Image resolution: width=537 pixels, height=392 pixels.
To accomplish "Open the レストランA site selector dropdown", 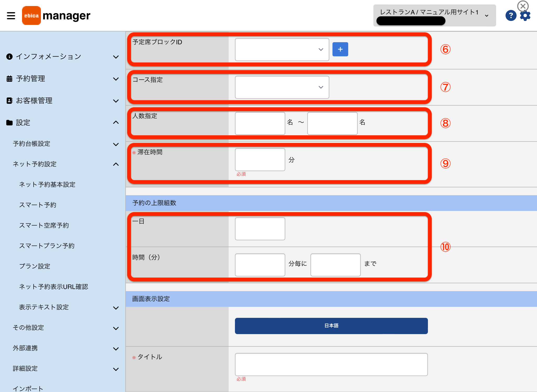I will [x=434, y=15].
